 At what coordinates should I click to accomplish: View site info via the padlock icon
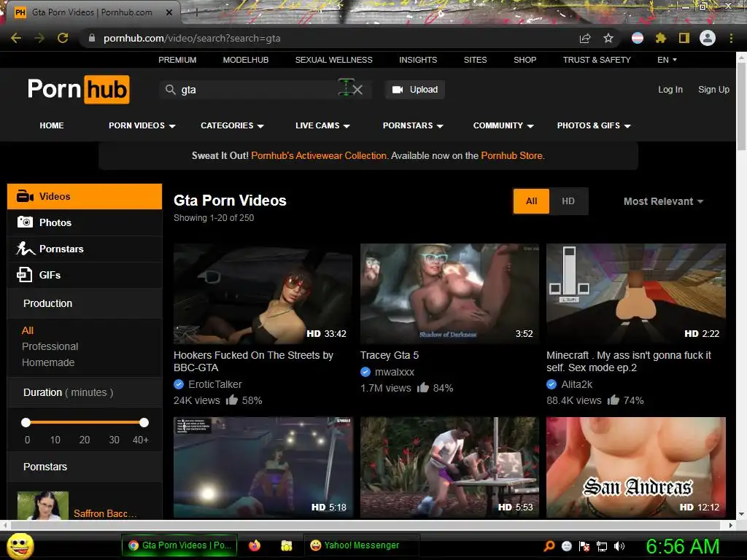coord(92,38)
